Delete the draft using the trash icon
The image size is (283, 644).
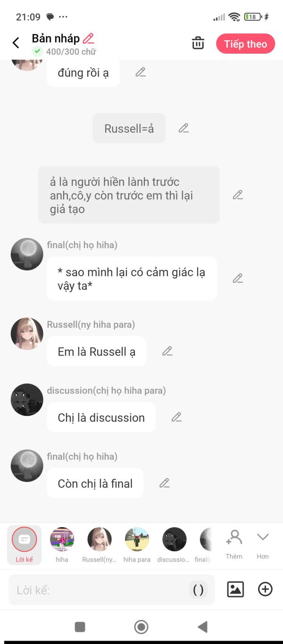[198, 43]
